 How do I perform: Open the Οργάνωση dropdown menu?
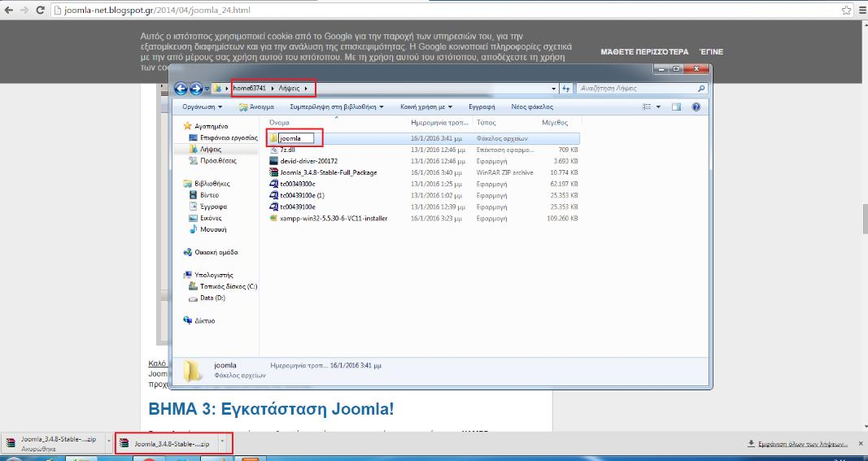coord(202,107)
